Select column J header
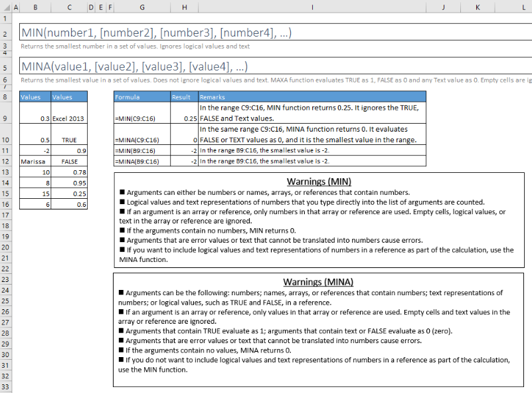 (443, 7)
